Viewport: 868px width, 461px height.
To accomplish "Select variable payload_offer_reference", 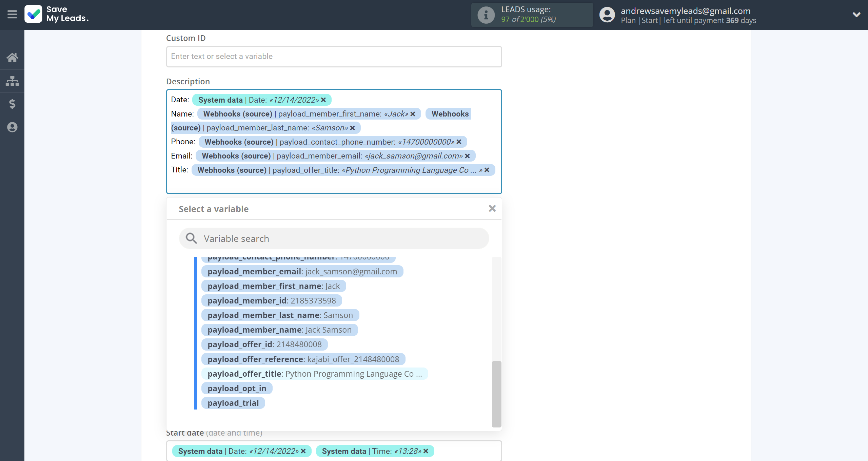I will (x=303, y=359).
